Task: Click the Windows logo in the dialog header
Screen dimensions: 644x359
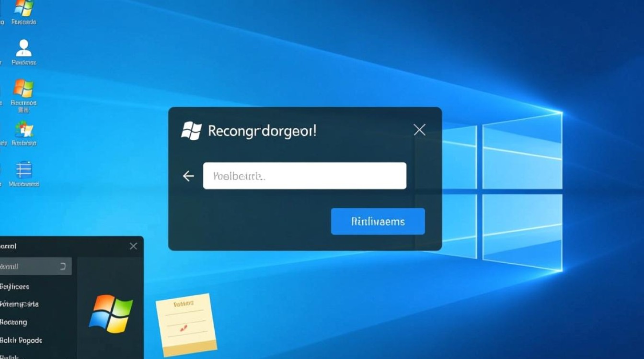Action: (191, 131)
